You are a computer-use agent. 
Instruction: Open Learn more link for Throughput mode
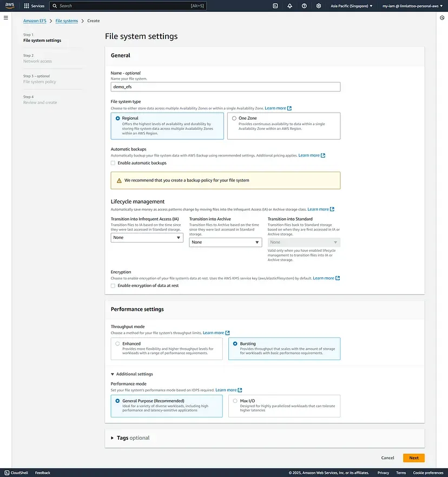(x=213, y=333)
